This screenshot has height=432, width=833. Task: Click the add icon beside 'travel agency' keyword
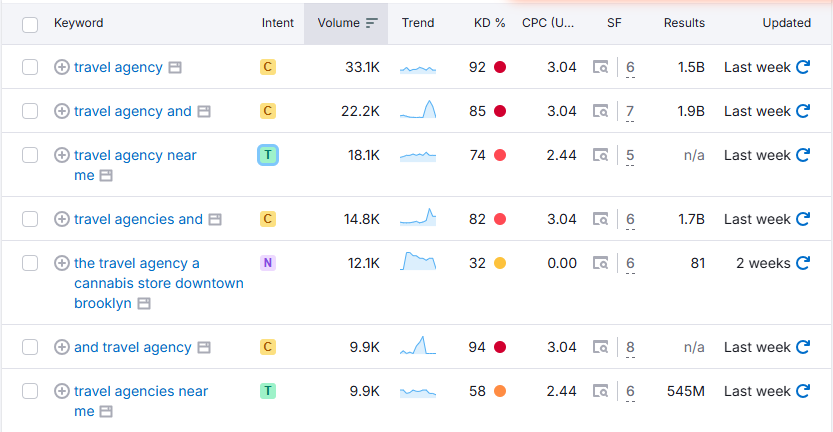61,67
